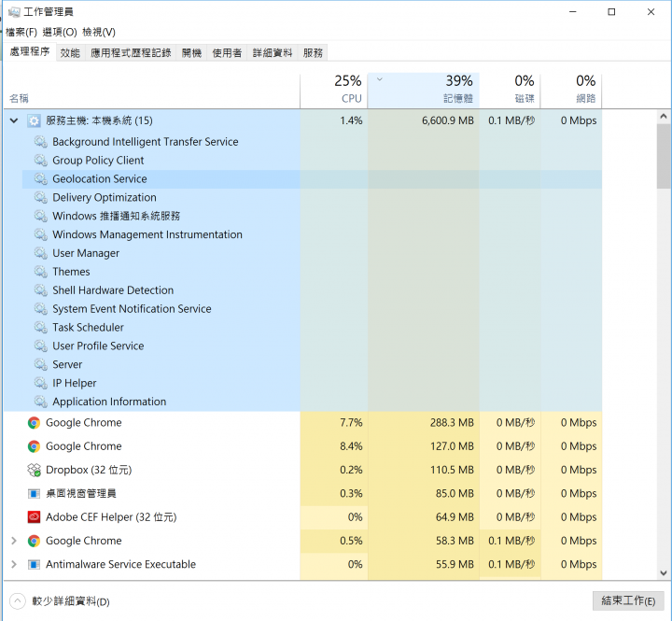This screenshot has height=621, width=672.
Task: Collapse the 服務主機: 本機系統 (15) group
Action: point(14,120)
